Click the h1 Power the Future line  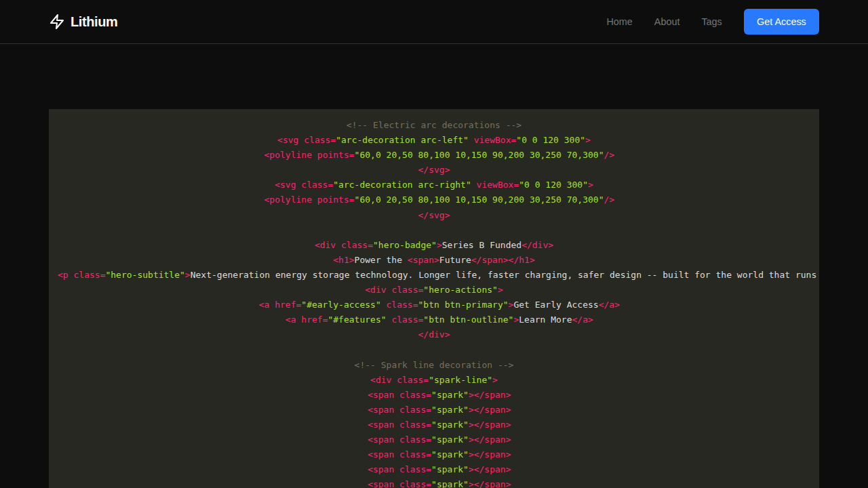point(434,260)
